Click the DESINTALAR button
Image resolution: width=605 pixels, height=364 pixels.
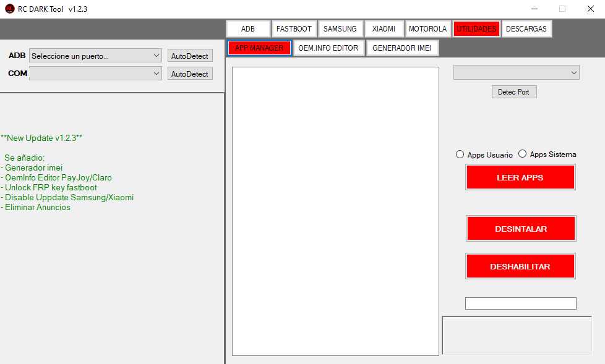[x=520, y=229]
